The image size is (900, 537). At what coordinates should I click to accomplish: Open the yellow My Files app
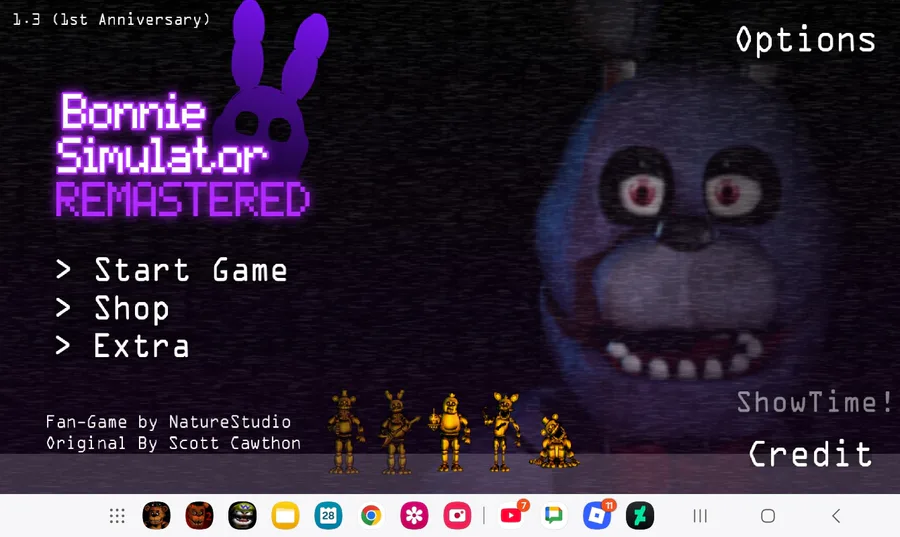pyautogui.click(x=285, y=515)
